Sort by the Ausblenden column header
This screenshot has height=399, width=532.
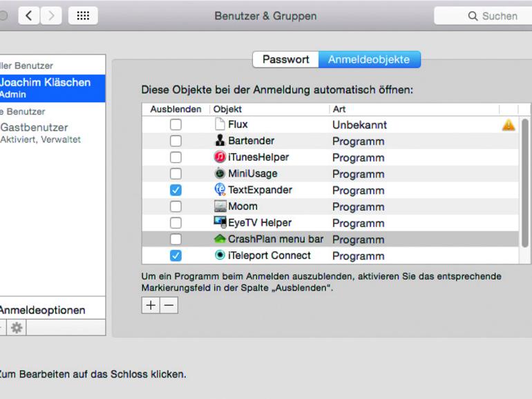pyautogui.click(x=175, y=109)
